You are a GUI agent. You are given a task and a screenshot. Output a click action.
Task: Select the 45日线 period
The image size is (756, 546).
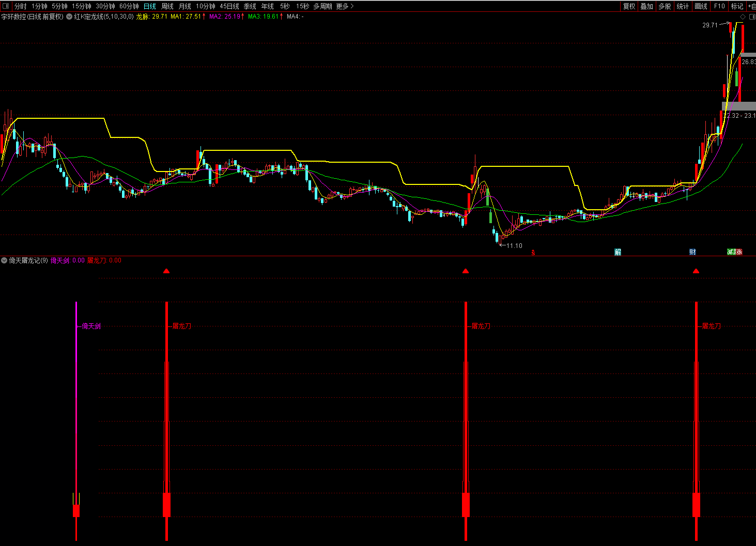(x=229, y=6)
